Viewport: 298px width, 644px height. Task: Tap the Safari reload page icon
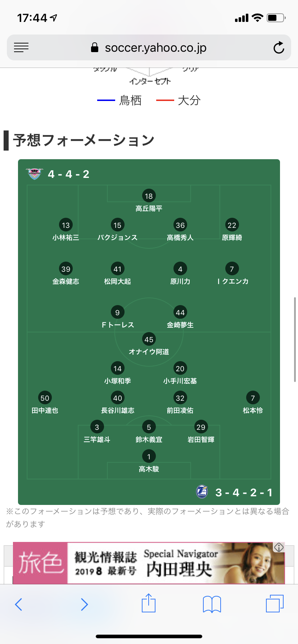click(279, 47)
